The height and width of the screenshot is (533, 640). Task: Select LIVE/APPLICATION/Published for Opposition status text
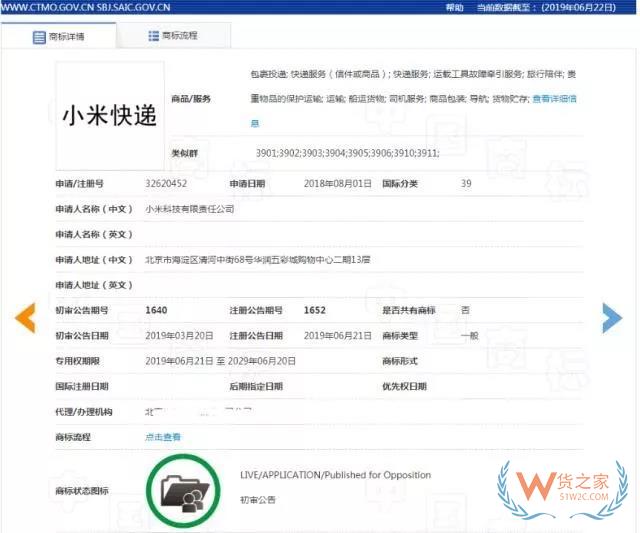336,475
